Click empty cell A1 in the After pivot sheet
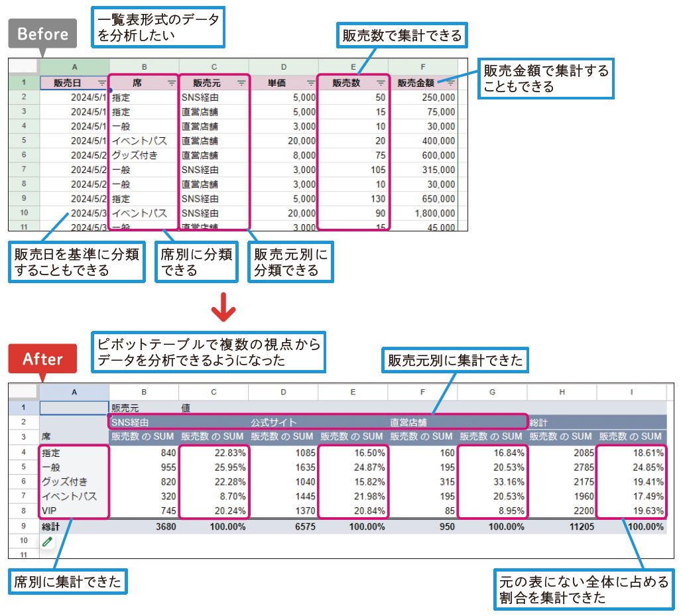The height and width of the screenshot is (616, 683). (74, 408)
